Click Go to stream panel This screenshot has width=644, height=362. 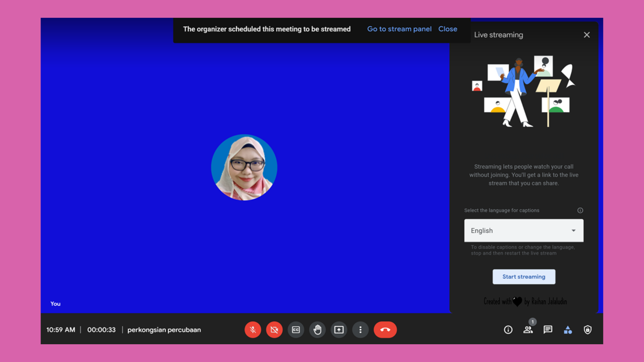coord(399,29)
